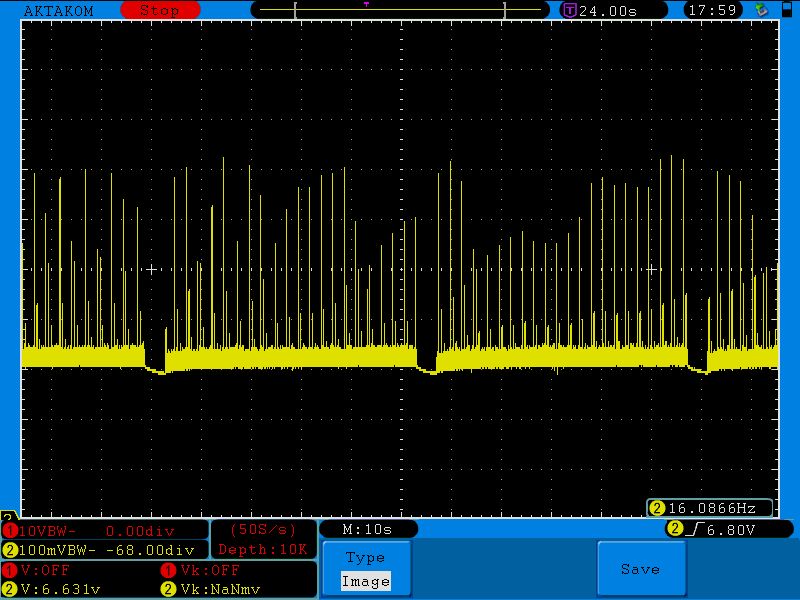Click the trigger position marker above waveform bar
Image resolution: width=800 pixels, height=600 pixels.
(x=366, y=4)
